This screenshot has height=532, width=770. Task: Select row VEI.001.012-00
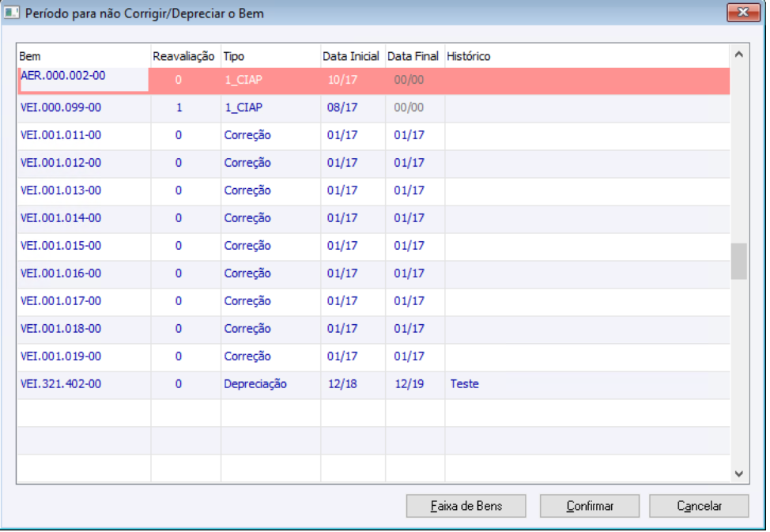coord(374,163)
